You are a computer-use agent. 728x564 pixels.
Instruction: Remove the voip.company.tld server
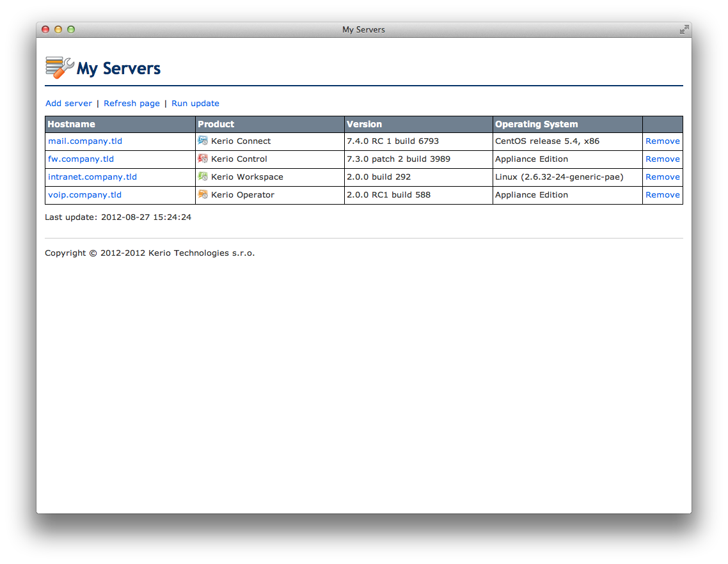(663, 195)
